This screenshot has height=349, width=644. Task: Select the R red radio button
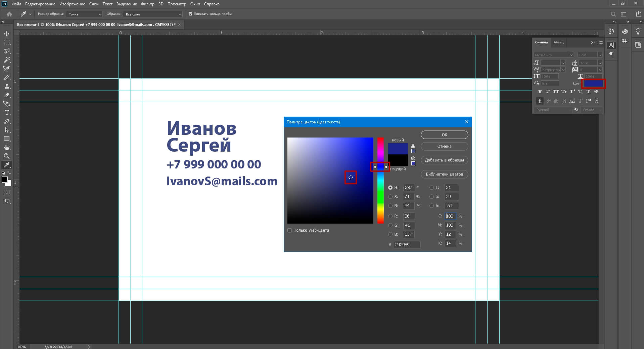click(390, 216)
